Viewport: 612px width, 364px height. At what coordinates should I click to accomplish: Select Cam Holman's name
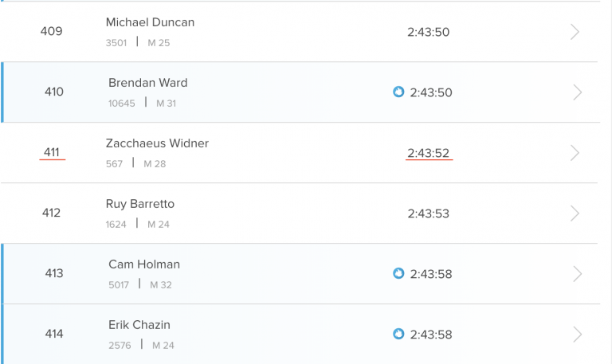(x=144, y=264)
